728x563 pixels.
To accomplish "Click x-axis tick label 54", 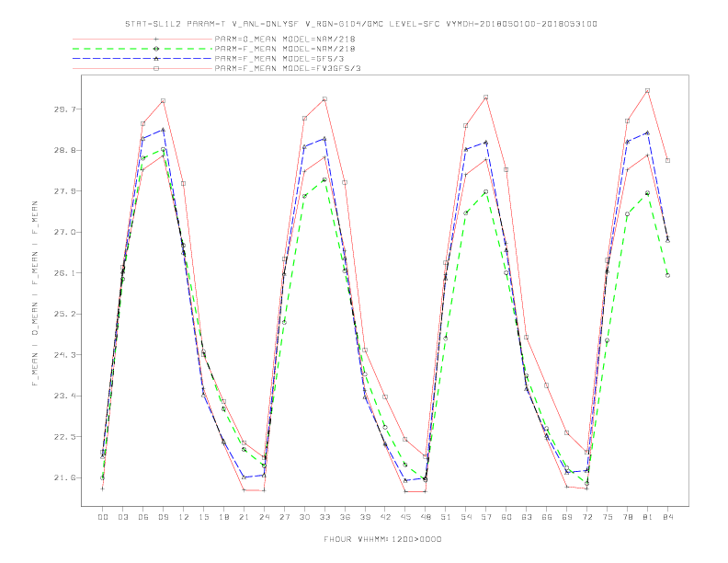I will click(466, 517).
